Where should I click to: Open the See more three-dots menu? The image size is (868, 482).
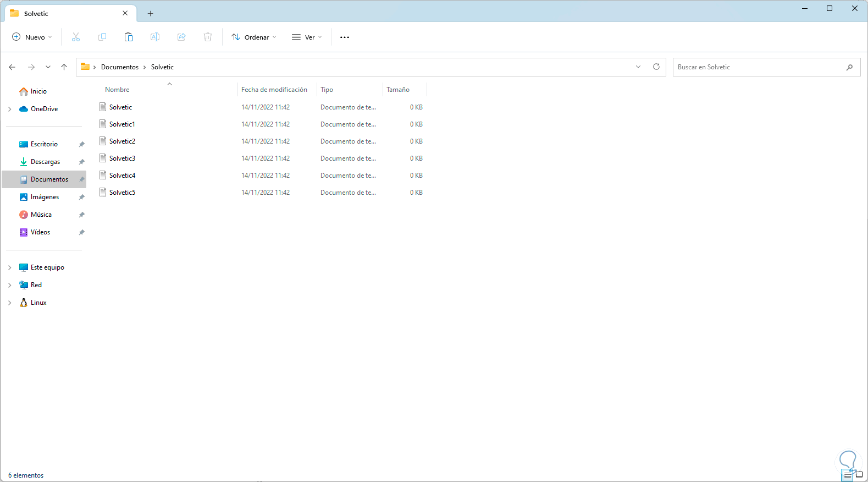click(x=345, y=37)
